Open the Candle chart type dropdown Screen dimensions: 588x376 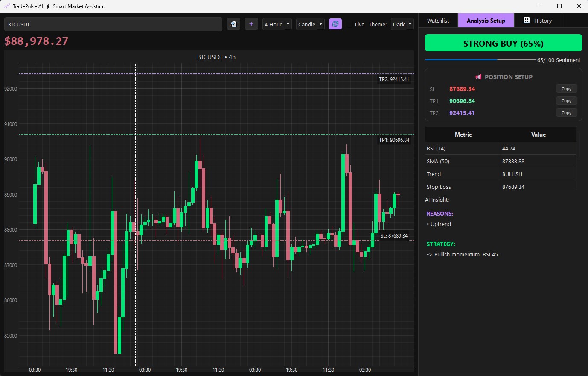tap(310, 24)
